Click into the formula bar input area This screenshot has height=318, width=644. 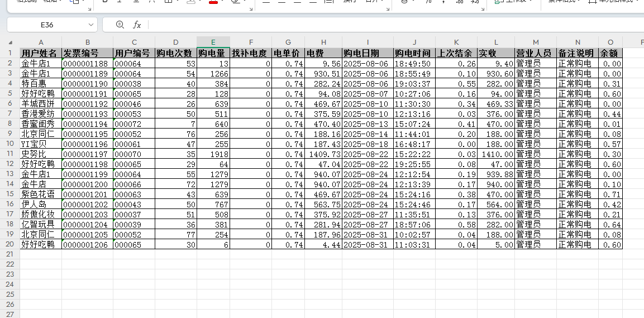click(x=391, y=25)
